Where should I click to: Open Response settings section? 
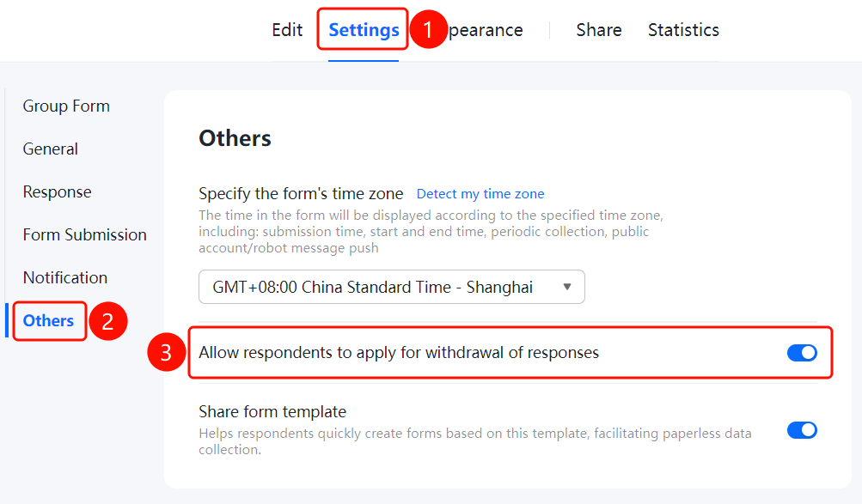(58, 191)
